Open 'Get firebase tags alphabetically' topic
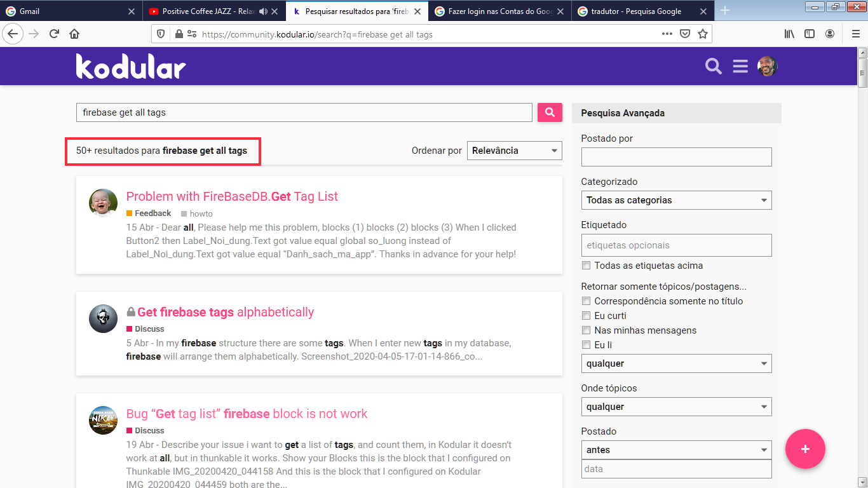 pyautogui.click(x=226, y=312)
